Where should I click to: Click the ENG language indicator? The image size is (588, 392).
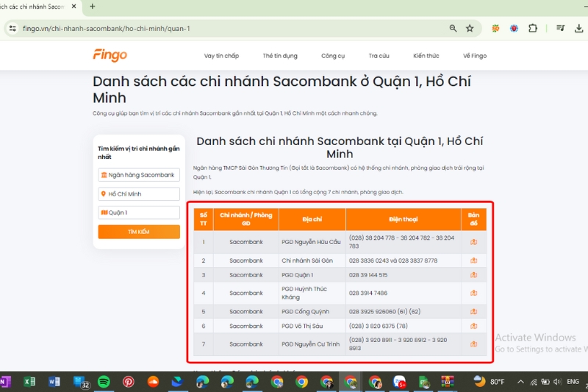pos(573,382)
